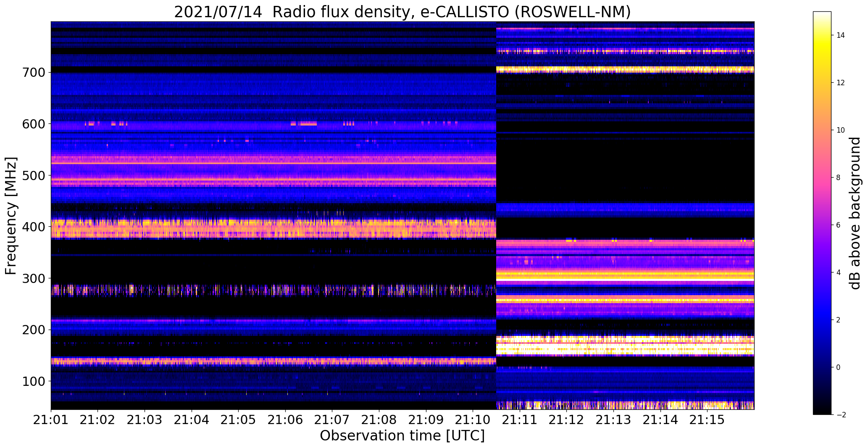The width and height of the screenshot is (868, 448).
Task: Click the 300 MHz frequency tick label
Action: [x=34, y=278]
